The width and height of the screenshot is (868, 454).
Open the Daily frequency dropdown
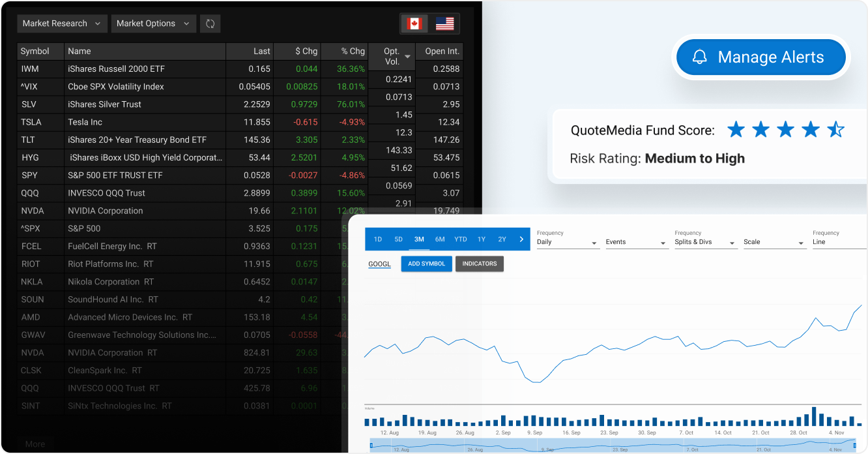(x=568, y=241)
